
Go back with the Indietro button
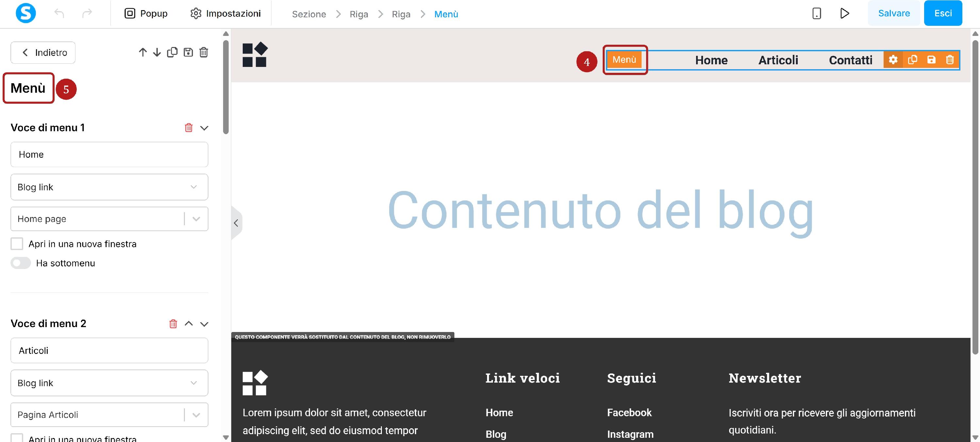tap(43, 53)
